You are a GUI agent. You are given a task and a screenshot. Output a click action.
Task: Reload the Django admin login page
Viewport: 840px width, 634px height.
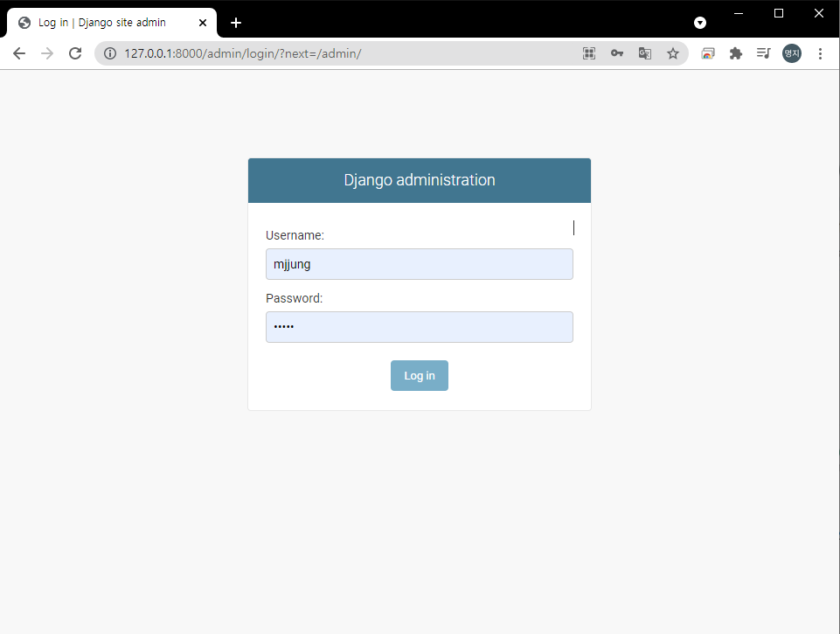coord(75,53)
